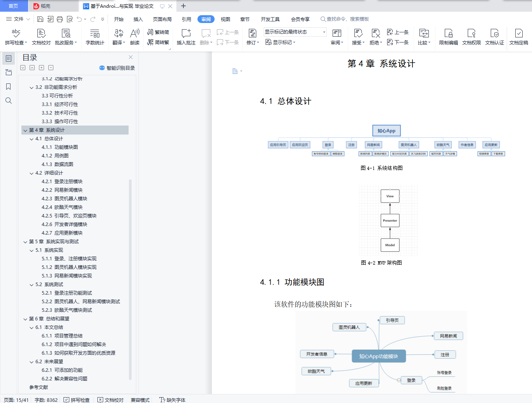Click the Save icon in quick access toolbar
The image size is (532, 403).
40,19
